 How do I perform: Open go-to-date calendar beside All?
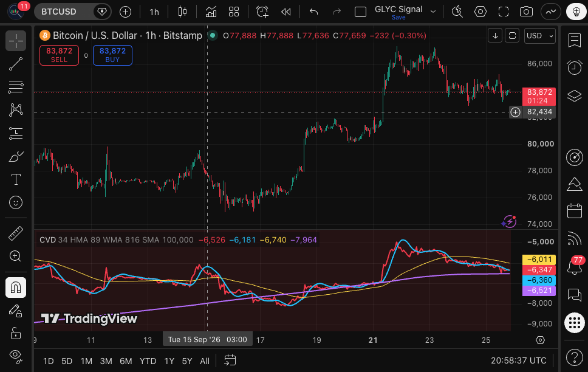(230, 360)
